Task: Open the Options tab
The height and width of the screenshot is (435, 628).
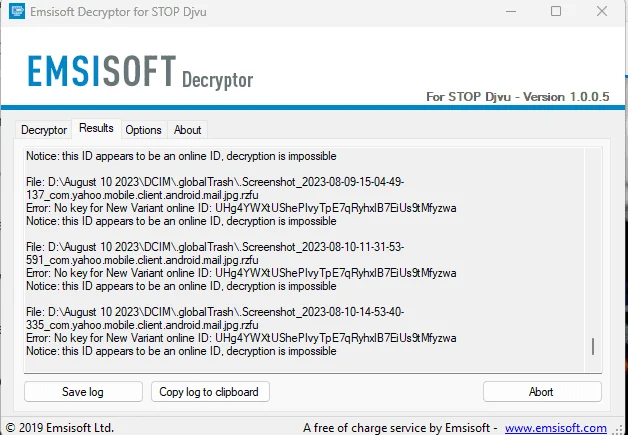Action: click(x=143, y=130)
